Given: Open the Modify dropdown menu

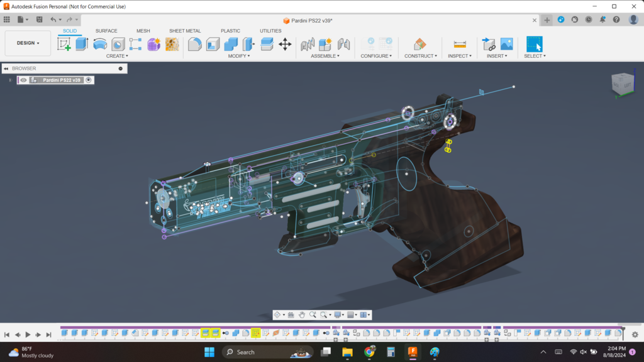Looking at the screenshot, I should coord(238,55).
